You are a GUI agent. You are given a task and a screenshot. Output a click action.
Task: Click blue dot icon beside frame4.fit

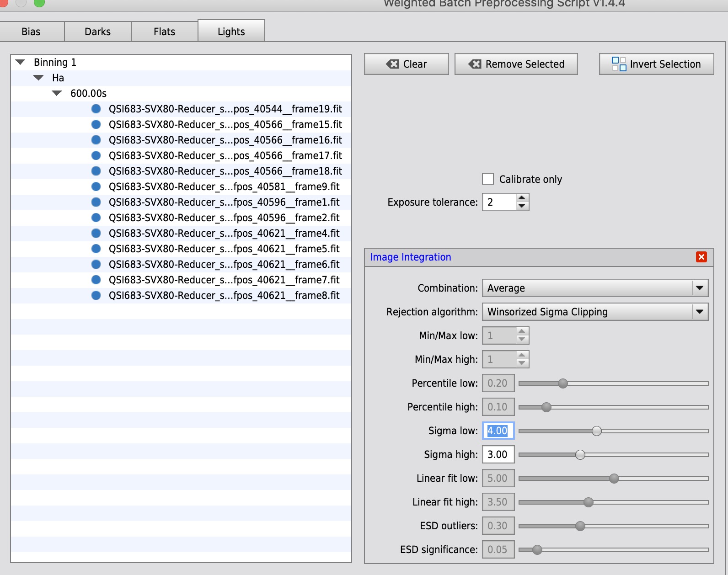tap(96, 233)
